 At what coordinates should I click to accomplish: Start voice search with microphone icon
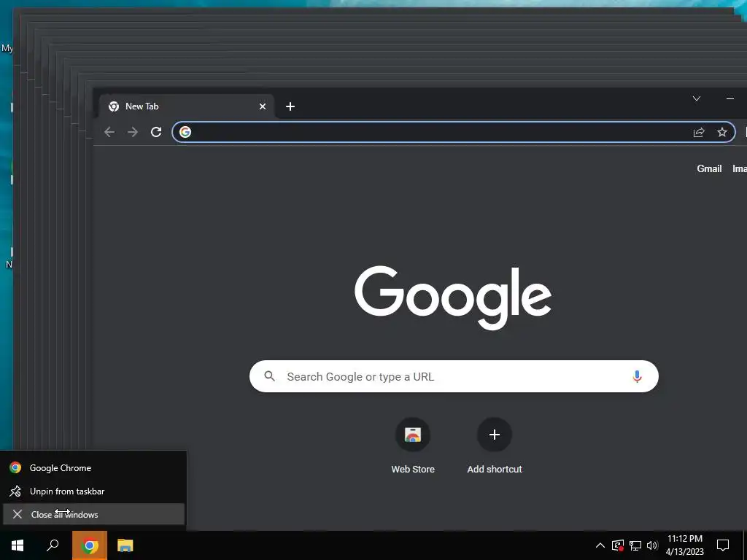pyautogui.click(x=637, y=377)
